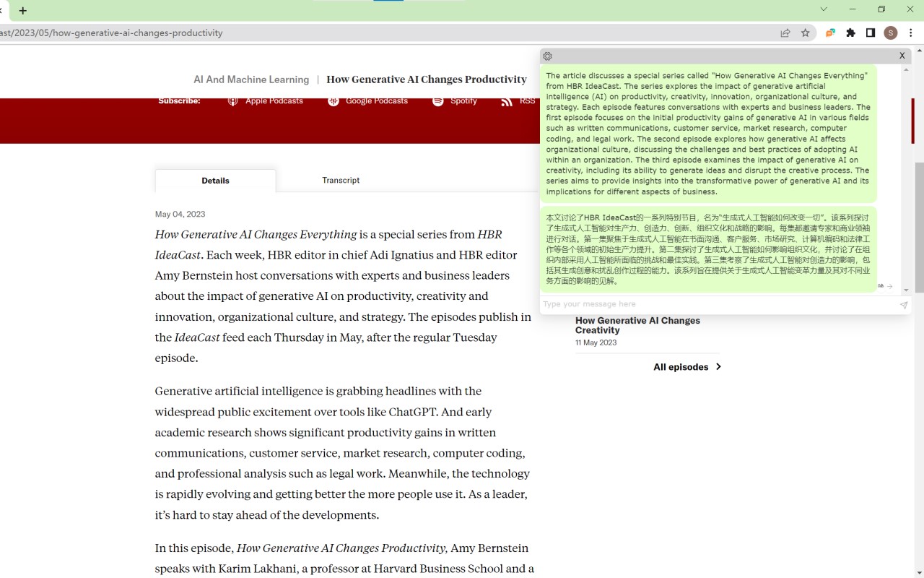The height and width of the screenshot is (578, 924).
Task: Click the 'May 04, 2023' date text
Action: coord(180,215)
